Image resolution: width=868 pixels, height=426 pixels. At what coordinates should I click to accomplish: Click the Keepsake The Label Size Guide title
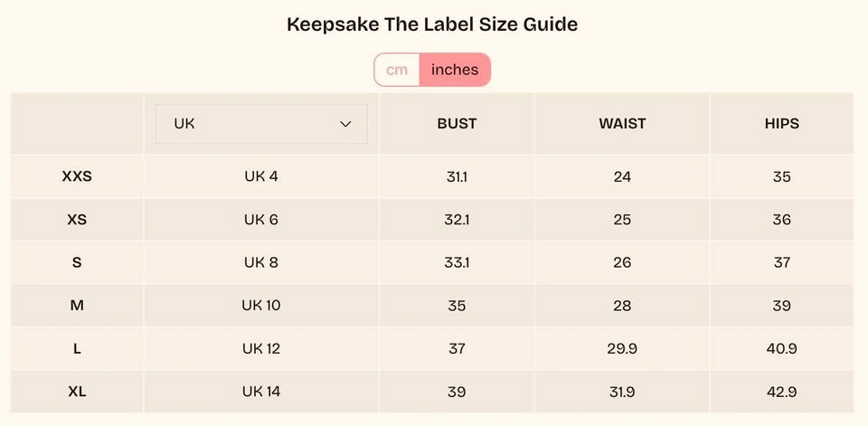pos(432,25)
